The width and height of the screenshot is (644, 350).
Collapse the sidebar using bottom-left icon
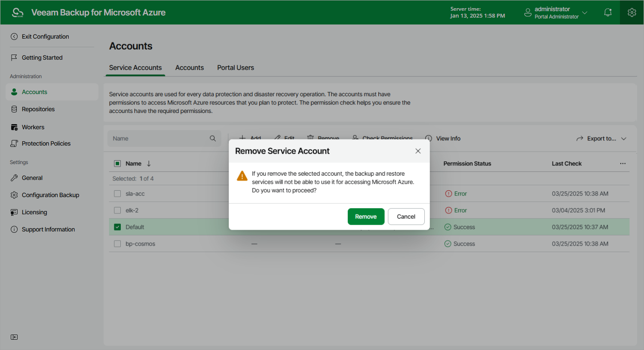click(14, 337)
